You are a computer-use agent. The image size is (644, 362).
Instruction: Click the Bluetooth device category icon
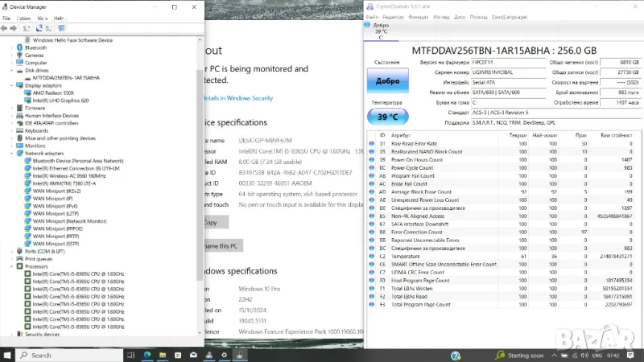click(x=20, y=47)
